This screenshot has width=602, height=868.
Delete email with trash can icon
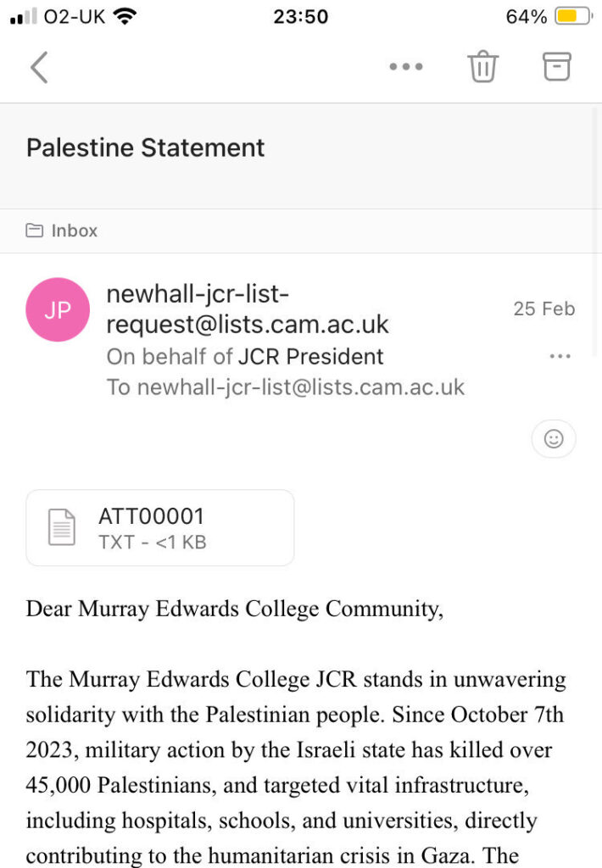tap(483, 66)
